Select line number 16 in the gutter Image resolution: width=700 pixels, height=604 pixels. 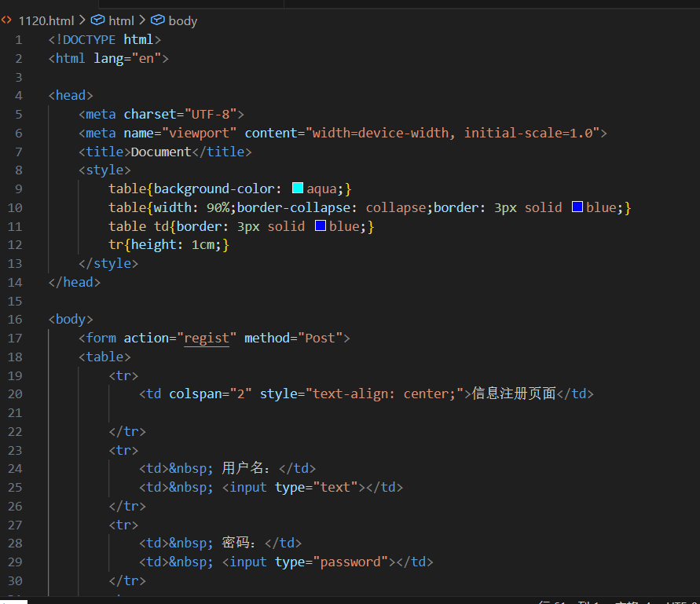click(16, 320)
